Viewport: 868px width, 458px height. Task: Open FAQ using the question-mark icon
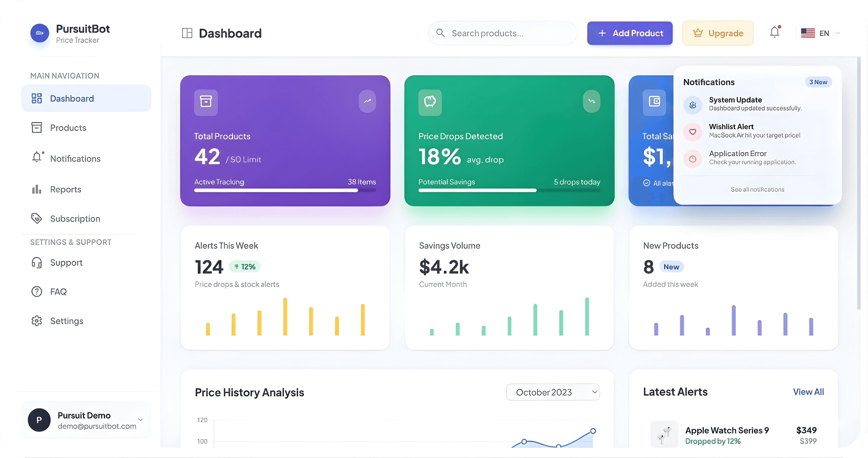point(36,292)
